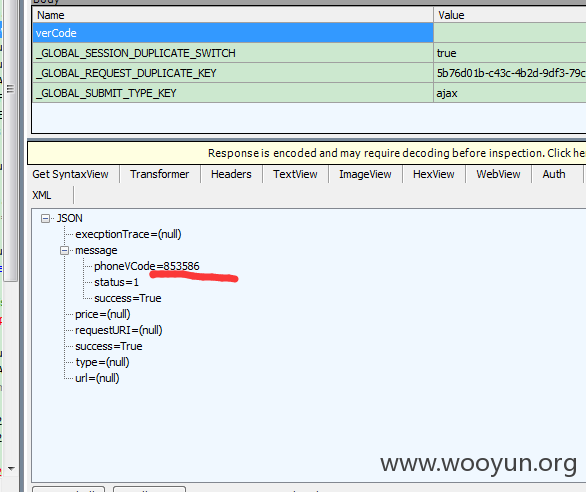The width and height of the screenshot is (586, 492).
Task: Click the _GLOBAL_SUBMIT_TYPE_KEY ajax value cell
Action: (510, 93)
